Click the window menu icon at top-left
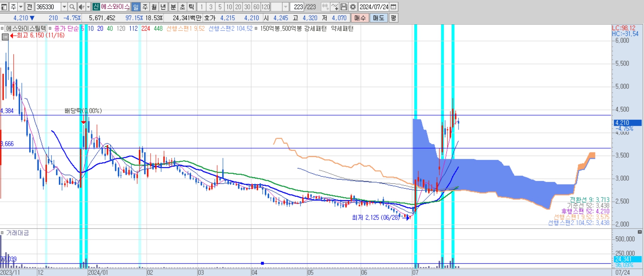This screenshot has width=644, height=276. [4, 7]
